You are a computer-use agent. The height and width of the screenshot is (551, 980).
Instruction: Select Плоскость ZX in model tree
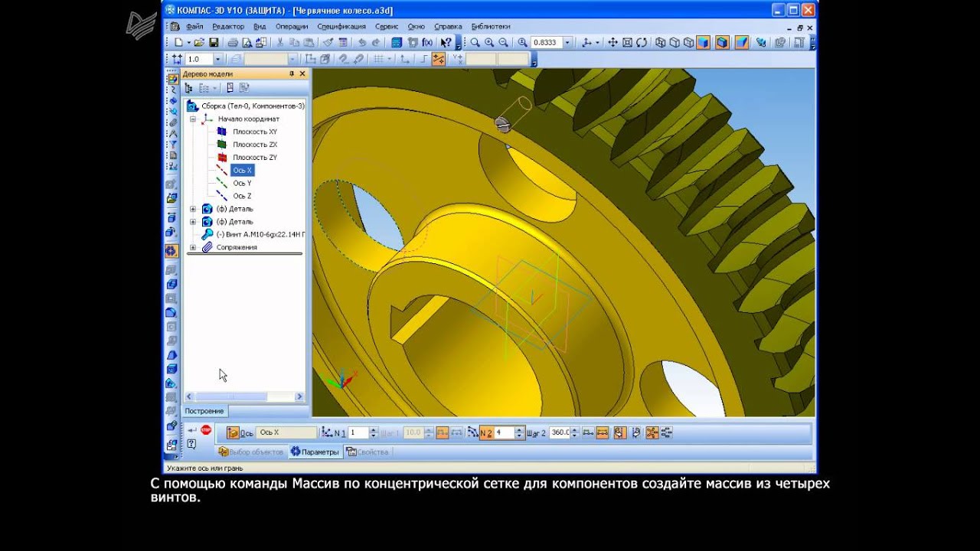(255, 145)
